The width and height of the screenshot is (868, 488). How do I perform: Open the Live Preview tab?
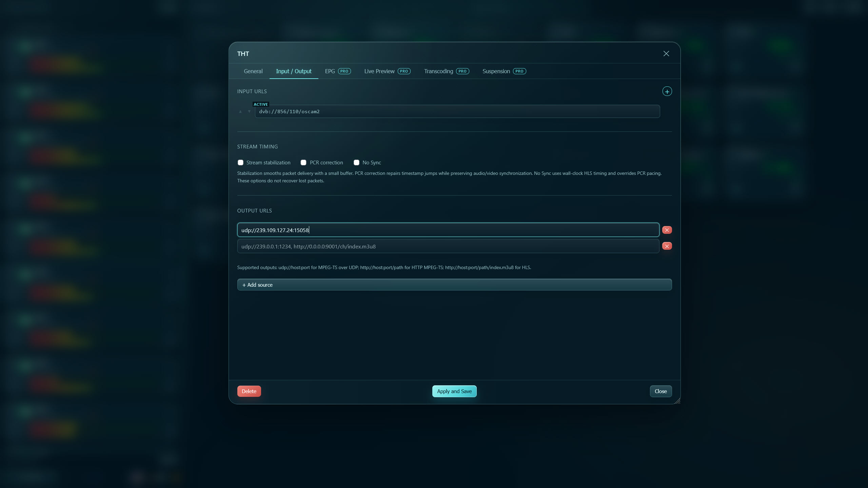point(387,71)
